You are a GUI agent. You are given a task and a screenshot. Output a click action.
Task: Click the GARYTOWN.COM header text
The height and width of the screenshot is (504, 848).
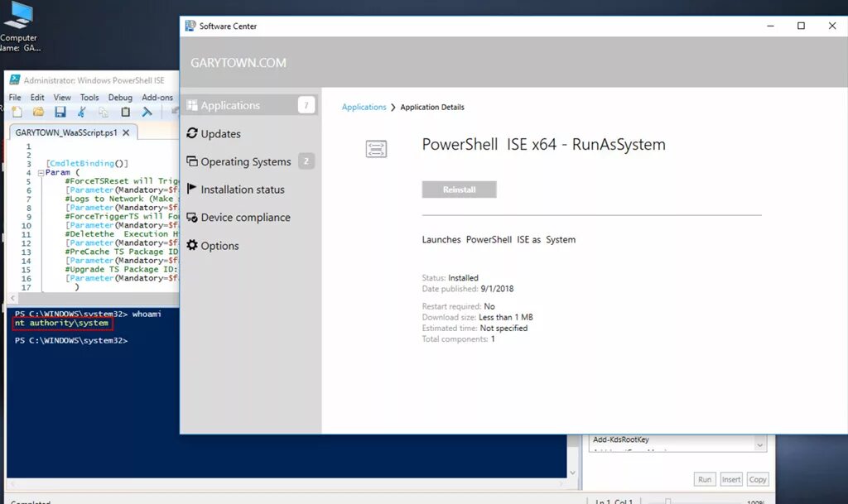coord(238,63)
